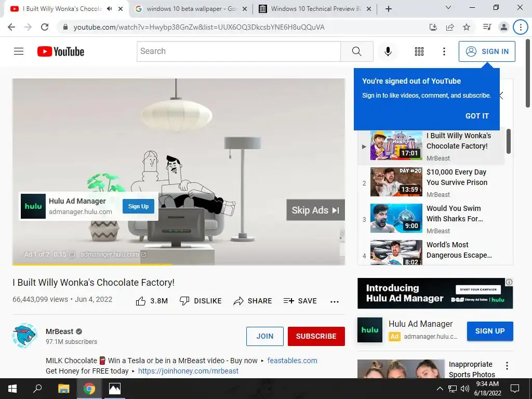Focus the YouTube Search field
The image size is (532, 399).
tap(238, 51)
